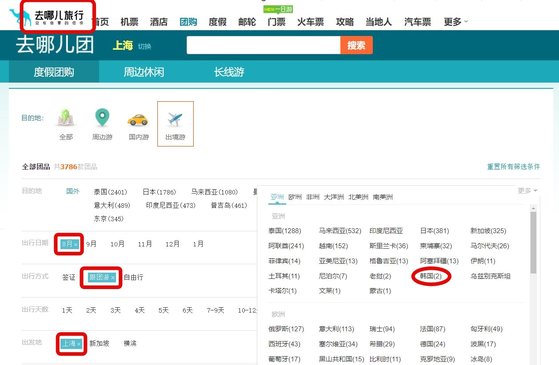Toggle the 1月 travel date filter
The height and width of the screenshot is (365, 559).
pos(198,244)
